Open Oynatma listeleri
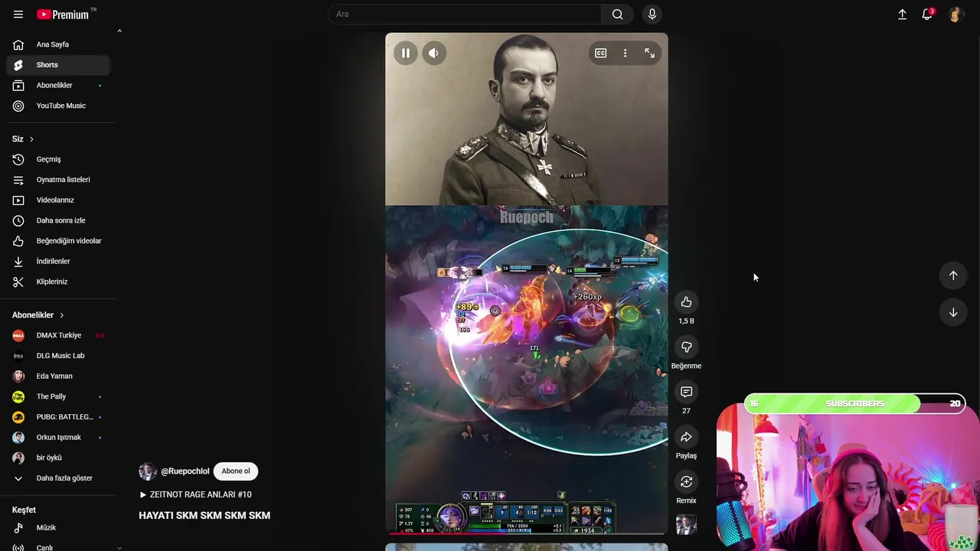The width and height of the screenshot is (980, 551). (x=58, y=180)
